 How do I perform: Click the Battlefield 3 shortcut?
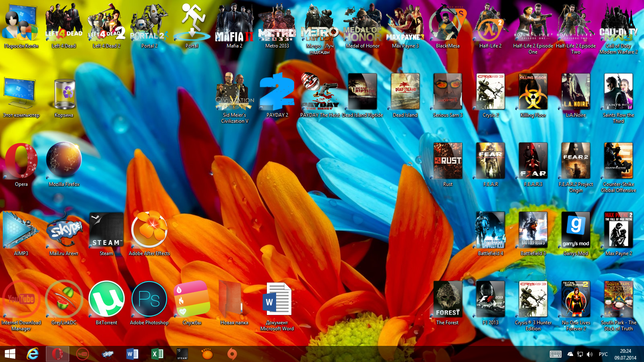pyautogui.click(x=533, y=230)
